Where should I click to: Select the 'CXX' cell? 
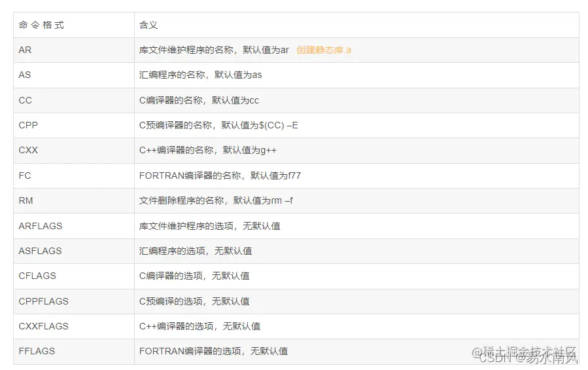pyautogui.click(x=74, y=150)
